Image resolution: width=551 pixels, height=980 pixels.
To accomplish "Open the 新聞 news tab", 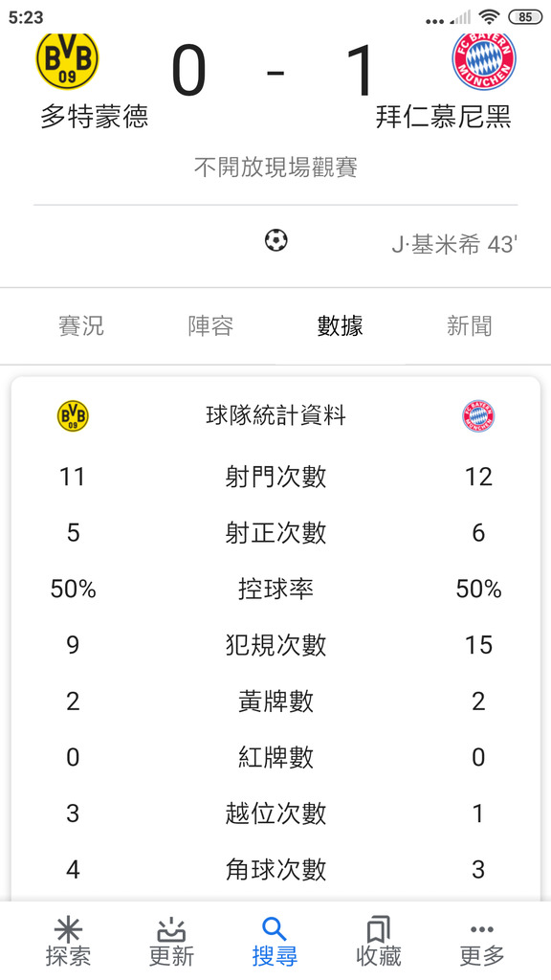I will pos(469,326).
